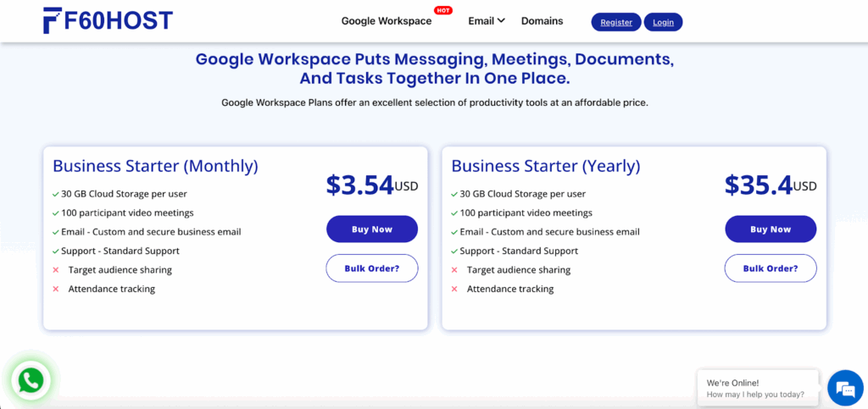Click Email - Custom and secure in Yearly plan
This screenshot has width=868, height=409.
pyautogui.click(x=549, y=231)
